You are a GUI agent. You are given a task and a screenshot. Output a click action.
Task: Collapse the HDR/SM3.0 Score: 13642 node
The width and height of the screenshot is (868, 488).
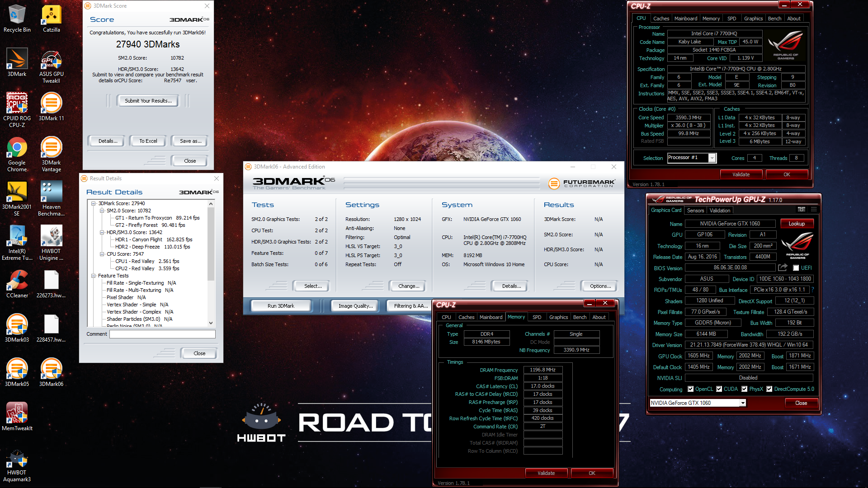tap(102, 232)
